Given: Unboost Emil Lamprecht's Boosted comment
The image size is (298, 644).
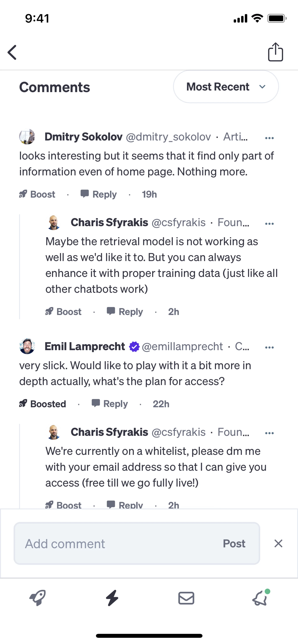Looking at the screenshot, I should click(43, 404).
